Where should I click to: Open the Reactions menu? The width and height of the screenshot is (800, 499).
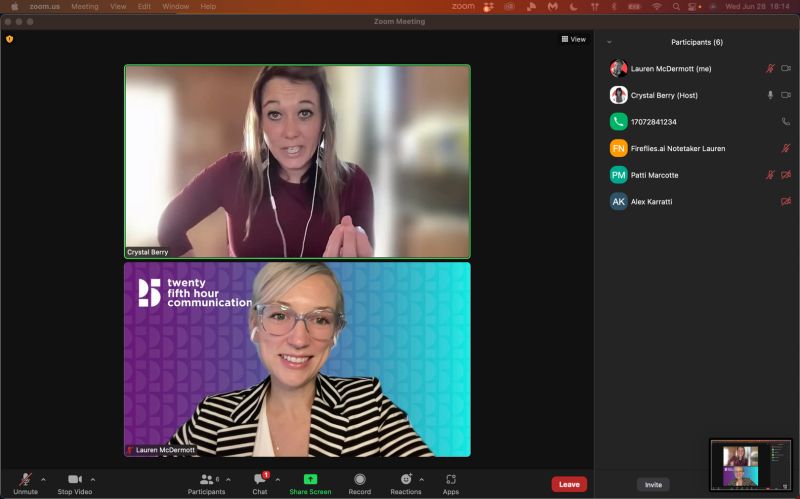coord(405,483)
